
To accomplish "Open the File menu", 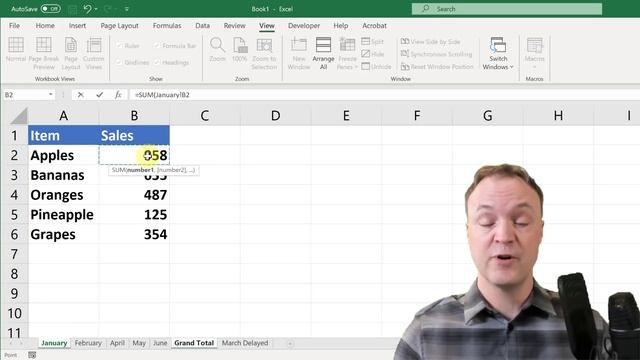I will pyautogui.click(x=14, y=25).
